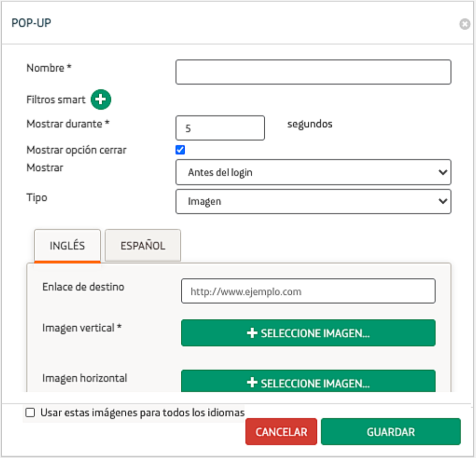Click plus icon on Imagen horizontal select button
Image resolution: width=476 pixels, height=458 pixels.
[x=252, y=383]
